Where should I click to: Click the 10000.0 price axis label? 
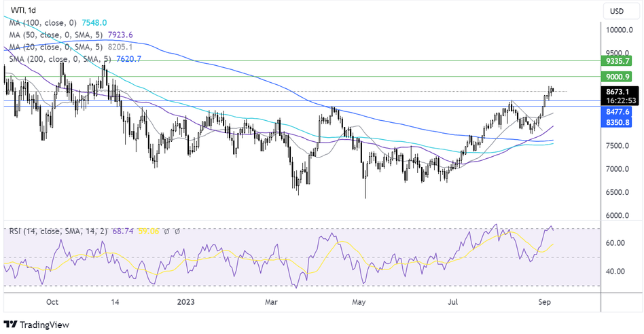click(621, 30)
